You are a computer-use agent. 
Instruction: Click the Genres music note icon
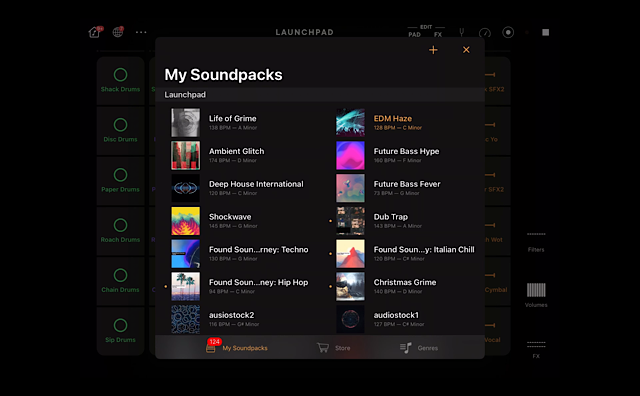coord(405,348)
